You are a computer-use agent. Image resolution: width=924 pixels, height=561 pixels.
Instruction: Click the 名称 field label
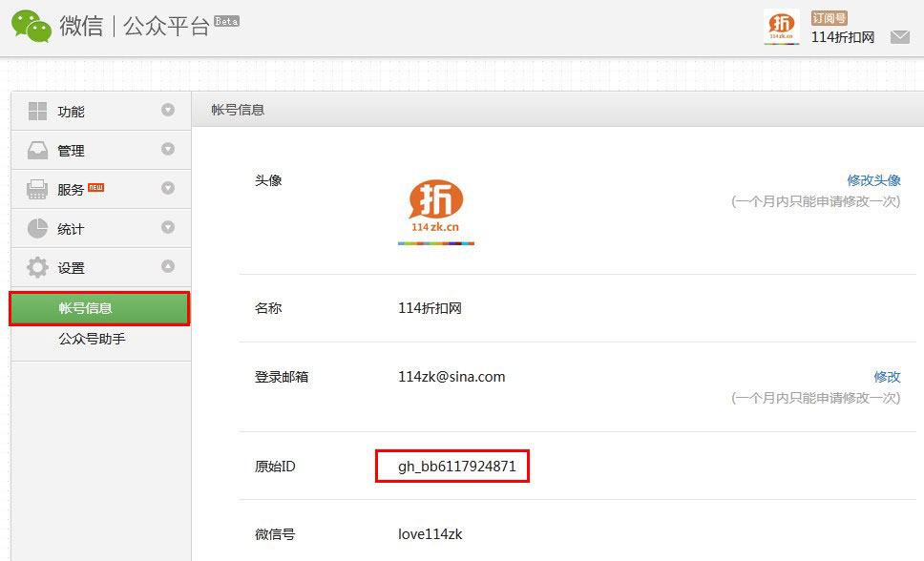pos(268,308)
